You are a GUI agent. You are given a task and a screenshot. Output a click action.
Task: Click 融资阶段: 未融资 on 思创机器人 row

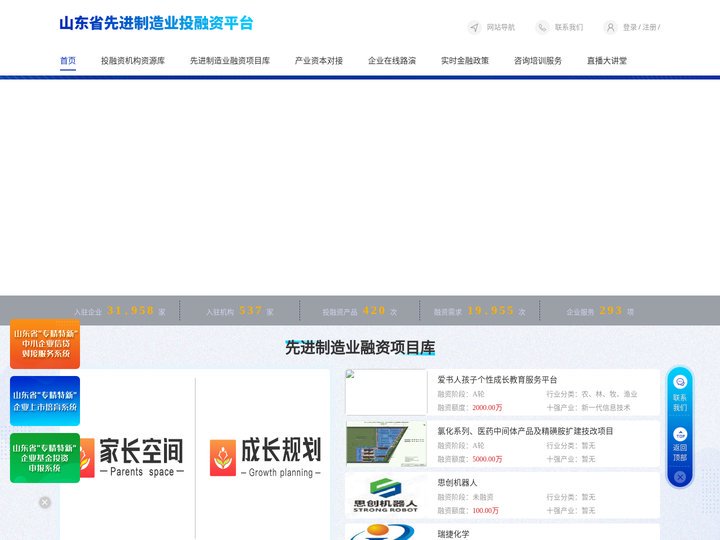(465, 497)
